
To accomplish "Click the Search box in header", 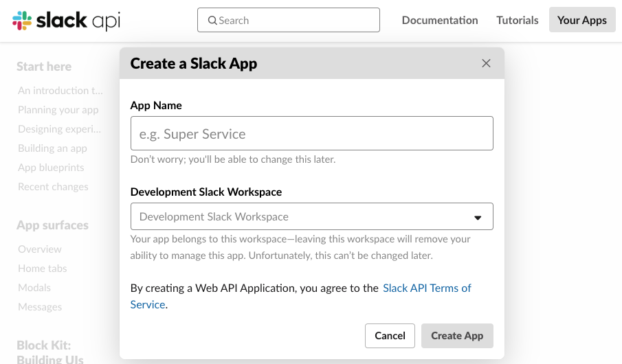I will 289,20.
